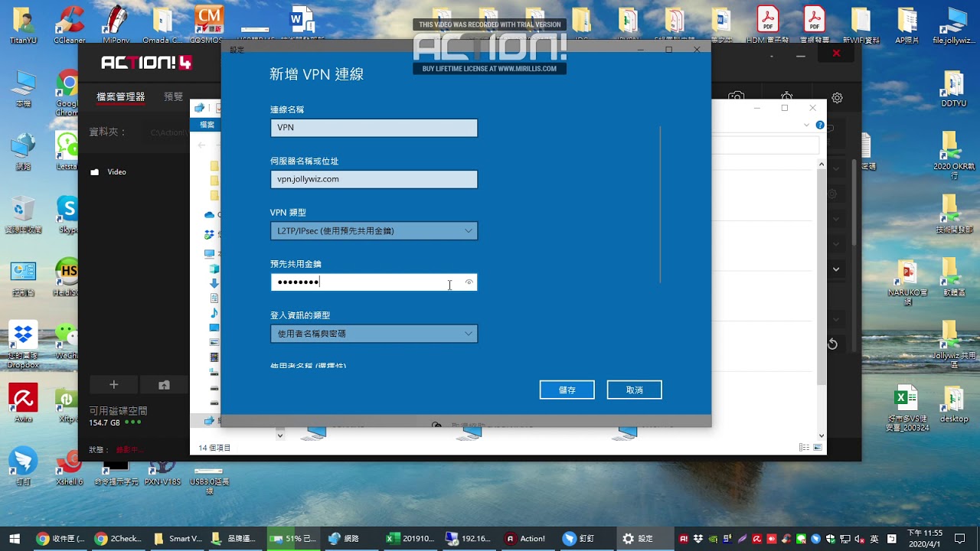The image size is (980, 551).
Task: Click the 連線名稱 field containing VPN
Action: [374, 128]
